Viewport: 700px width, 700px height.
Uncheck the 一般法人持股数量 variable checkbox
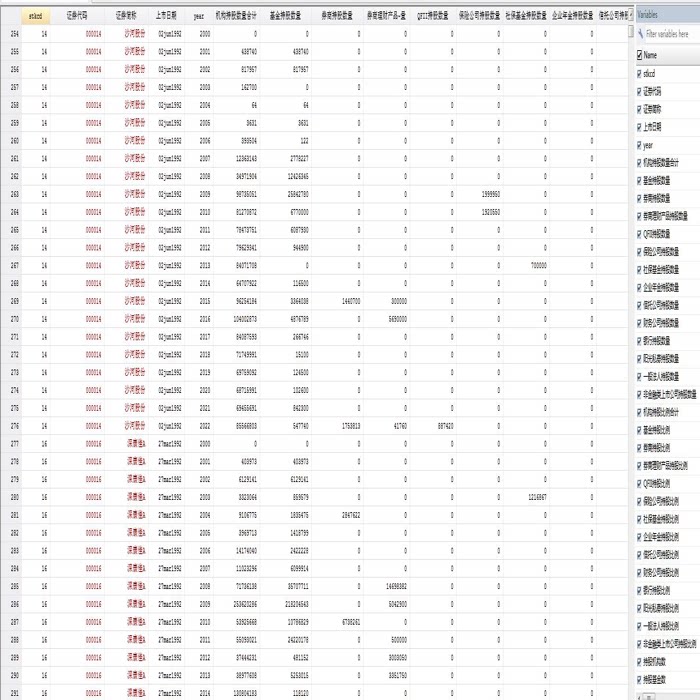click(x=639, y=376)
